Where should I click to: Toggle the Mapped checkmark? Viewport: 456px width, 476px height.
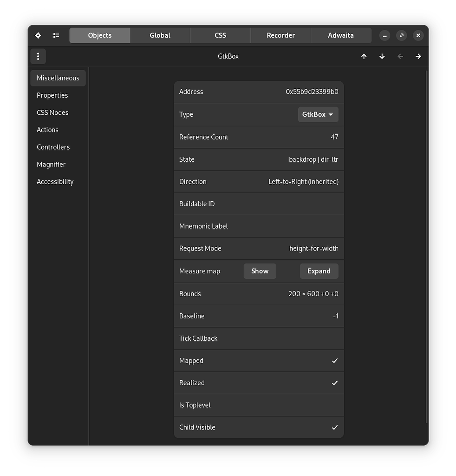pos(335,360)
